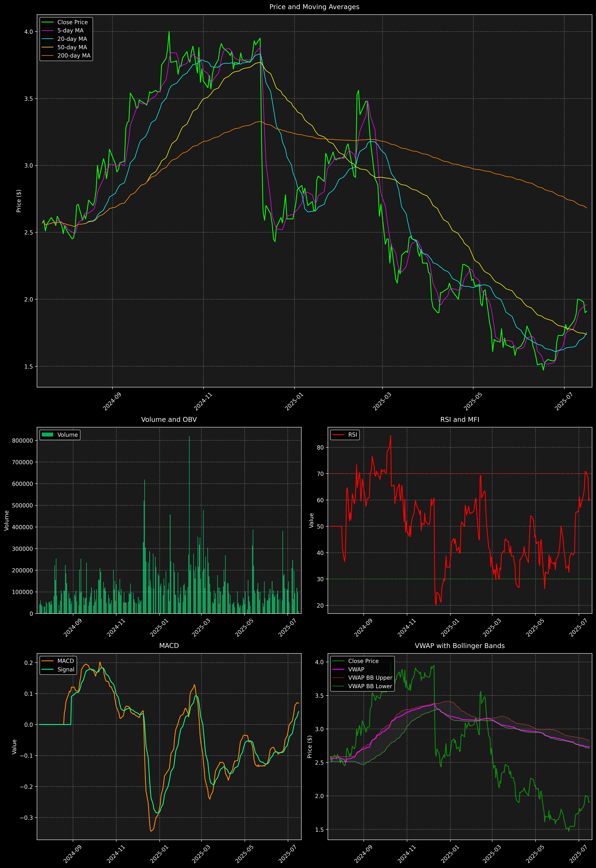
Task: Click the 'Value' axis label of the RSI chart
Action: tap(311, 521)
